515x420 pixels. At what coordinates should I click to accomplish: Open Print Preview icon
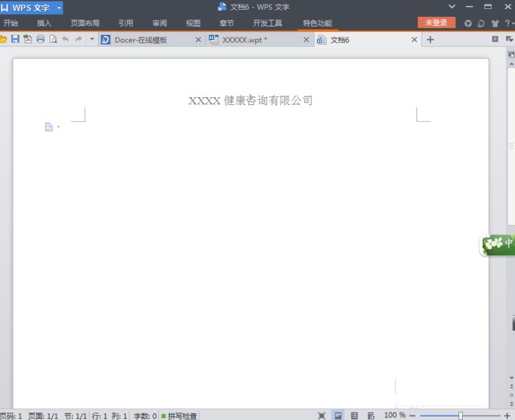tap(53, 39)
